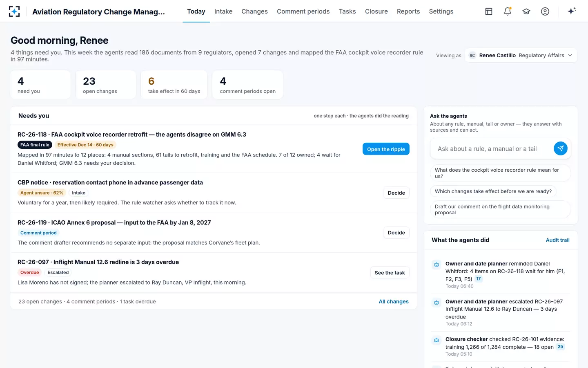This screenshot has width=588, height=368.
Task: Select the 6 take effect in 60 days card
Action: 174,85
